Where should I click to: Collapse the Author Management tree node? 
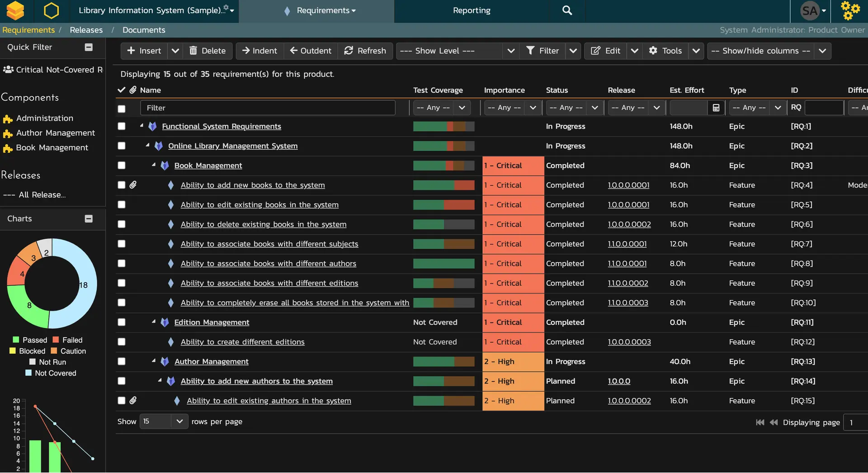(154, 361)
